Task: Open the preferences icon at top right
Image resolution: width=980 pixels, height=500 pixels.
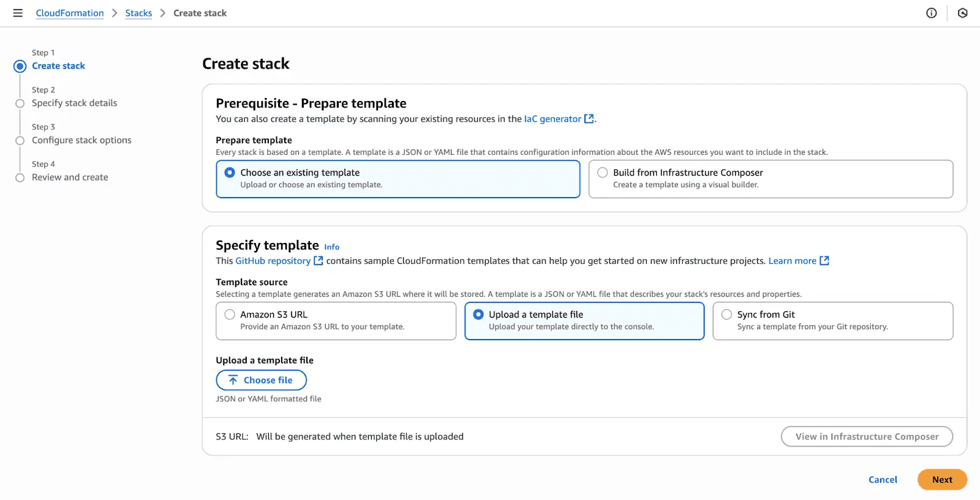Action: pyautogui.click(x=962, y=13)
